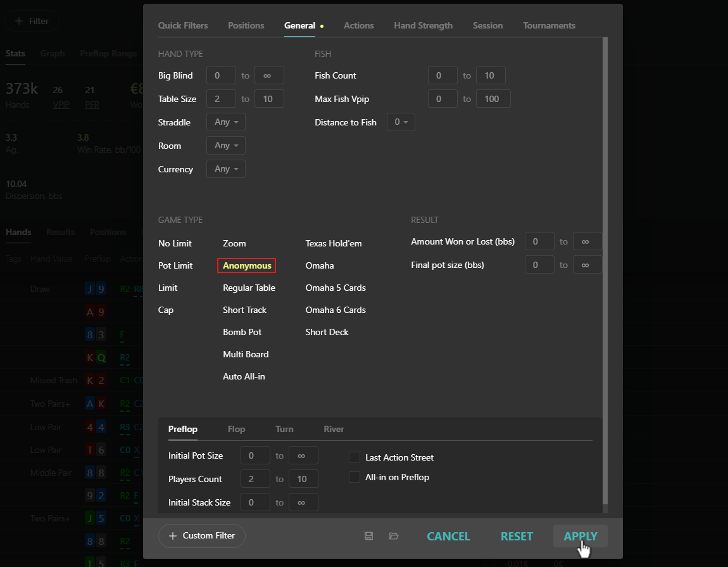Switch to the Session tab
Viewport: 728px width, 567px height.
tap(487, 25)
